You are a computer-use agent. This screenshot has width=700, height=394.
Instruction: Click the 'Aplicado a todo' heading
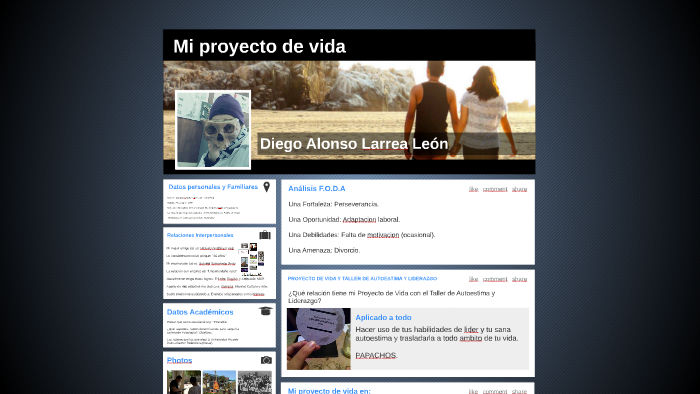[383, 317]
